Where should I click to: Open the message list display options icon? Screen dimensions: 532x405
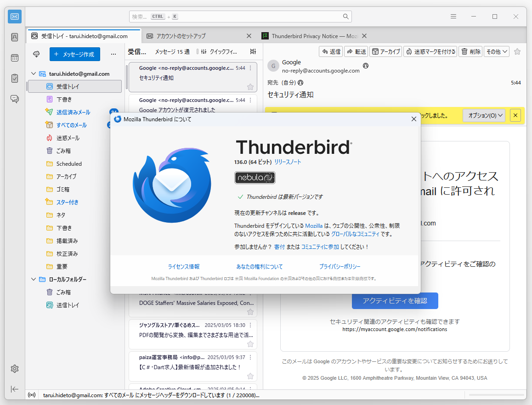[x=252, y=51]
